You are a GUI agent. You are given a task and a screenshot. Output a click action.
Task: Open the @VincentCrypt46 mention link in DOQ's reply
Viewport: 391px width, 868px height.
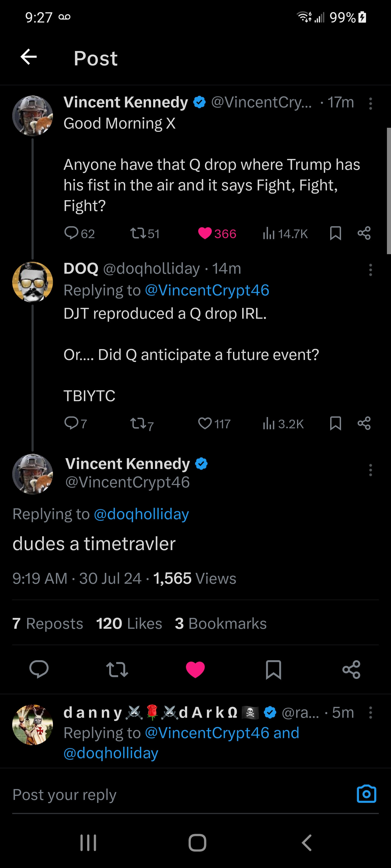207,290
